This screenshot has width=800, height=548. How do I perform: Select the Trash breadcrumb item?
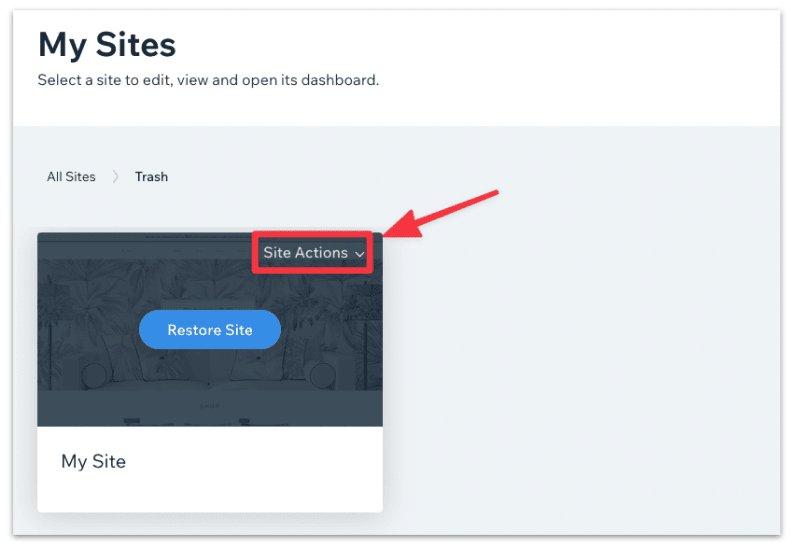point(152,177)
